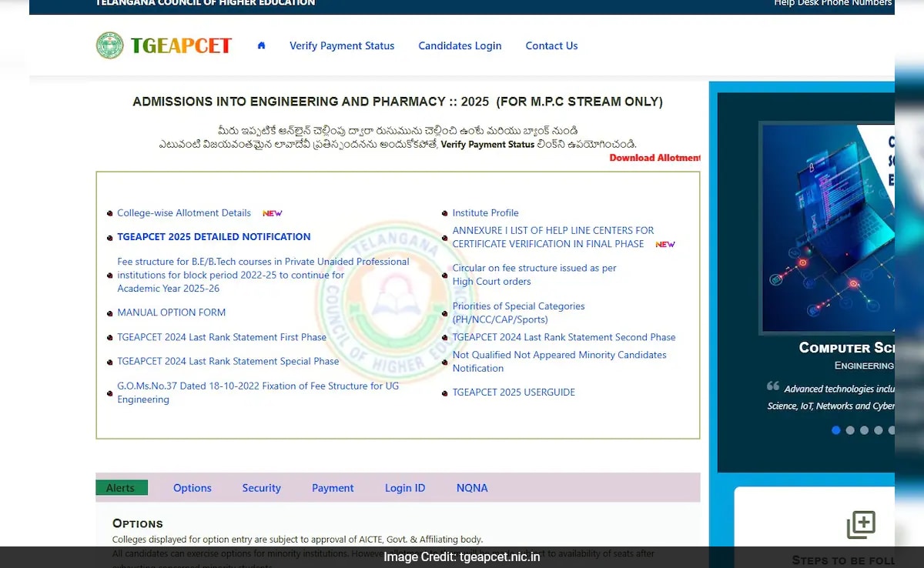Open Contact Us page
The width and height of the screenshot is (924, 568).
point(551,46)
